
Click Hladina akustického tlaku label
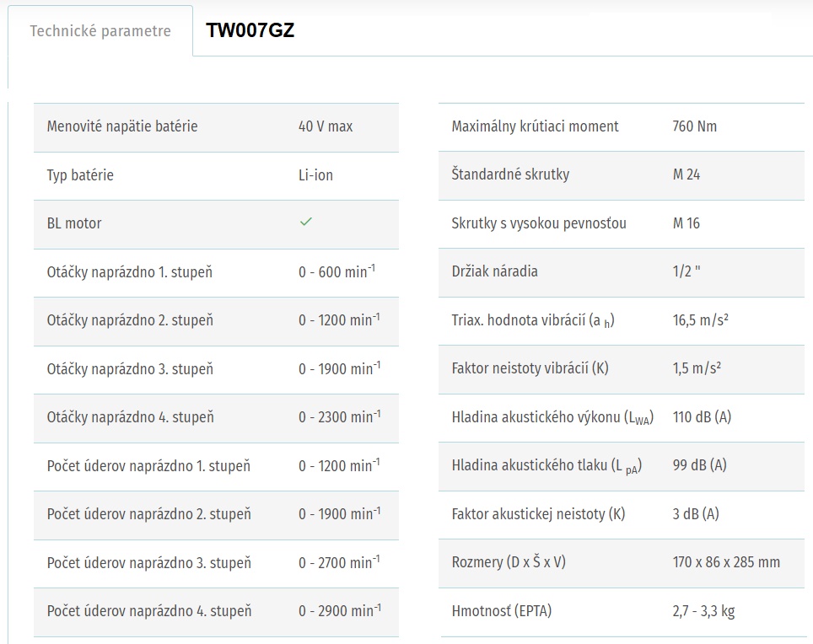click(x=546, y=466)
